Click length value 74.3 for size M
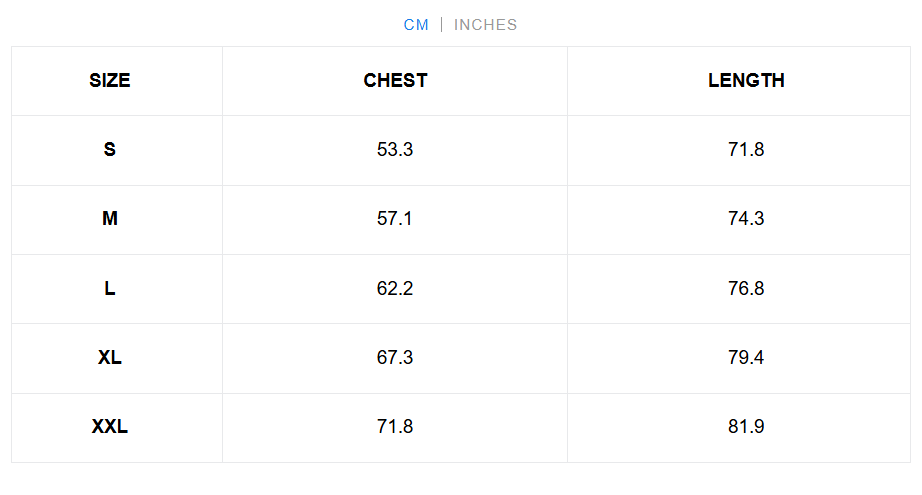 click(746, 219)
